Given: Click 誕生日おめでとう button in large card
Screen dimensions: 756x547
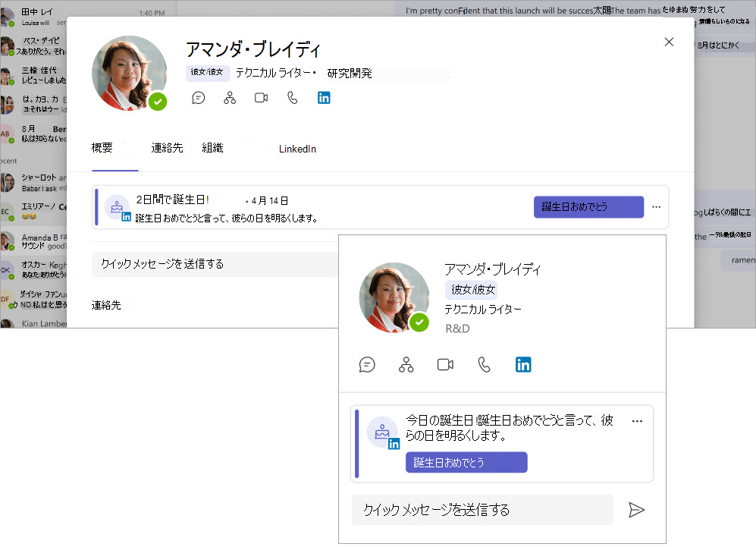Looking at the screenshot, I should click(x=588, y=207).
